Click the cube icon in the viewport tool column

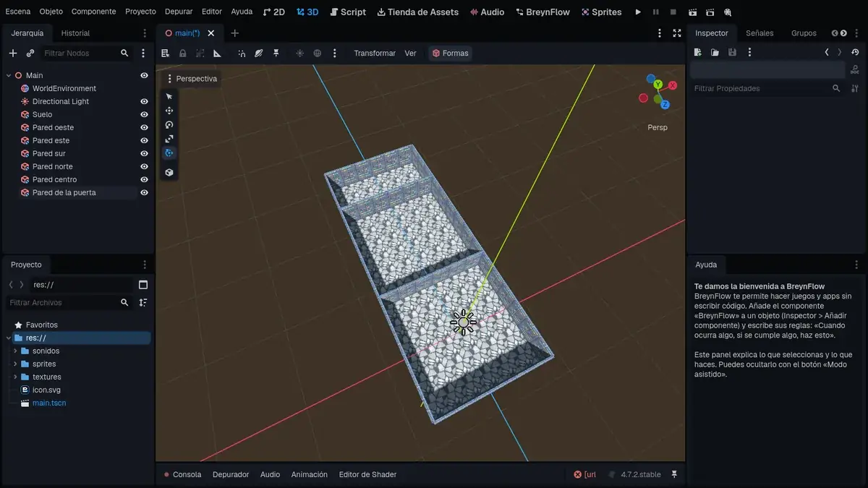pos(169,173)
